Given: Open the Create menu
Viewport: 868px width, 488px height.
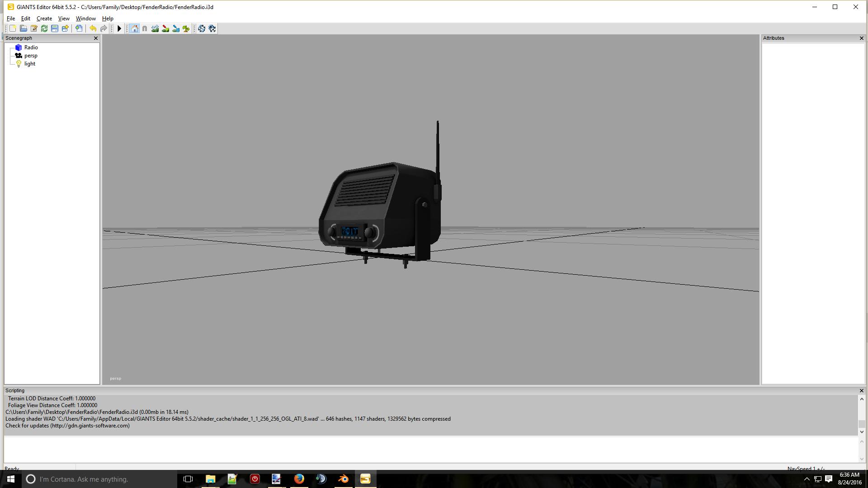Looking at the screenshot, I should 44,19.
